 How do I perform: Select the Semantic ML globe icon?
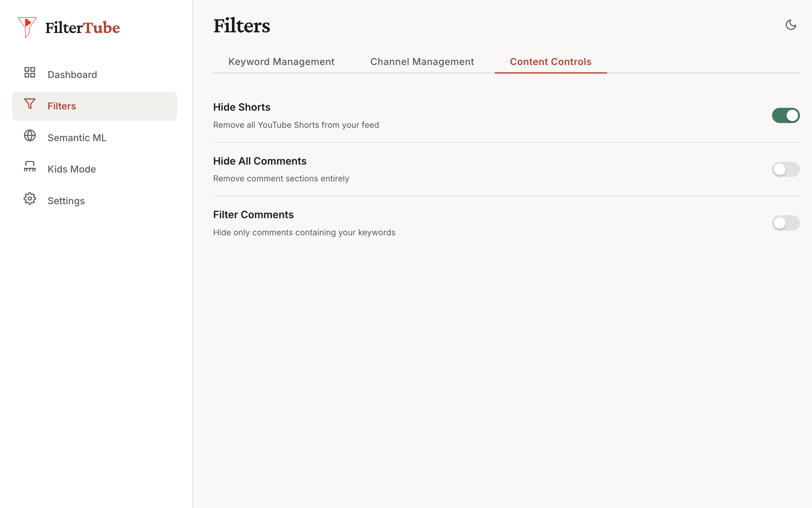click(30, 136)
